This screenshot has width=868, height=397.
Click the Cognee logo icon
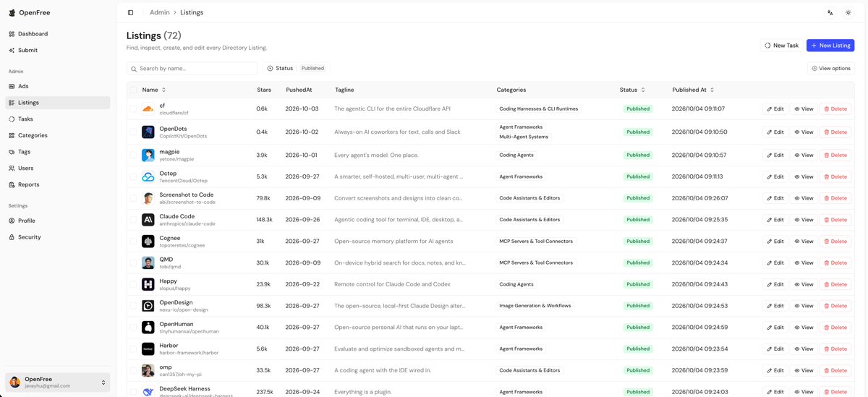pyautogui.click(x=148, y=242)
